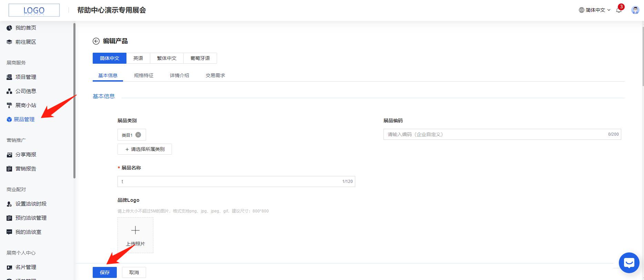Click the 展品名称 input field
Viewport: 644px width, 280px height.
point(229,182)
